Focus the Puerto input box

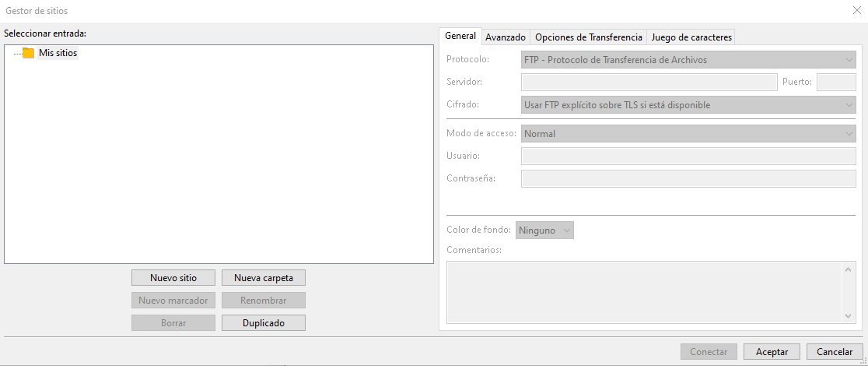tap(836, 83)
